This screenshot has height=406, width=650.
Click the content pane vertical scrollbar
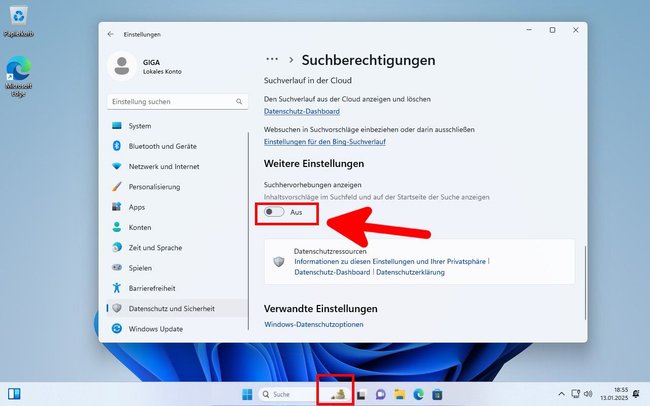[x=585, y=282]
